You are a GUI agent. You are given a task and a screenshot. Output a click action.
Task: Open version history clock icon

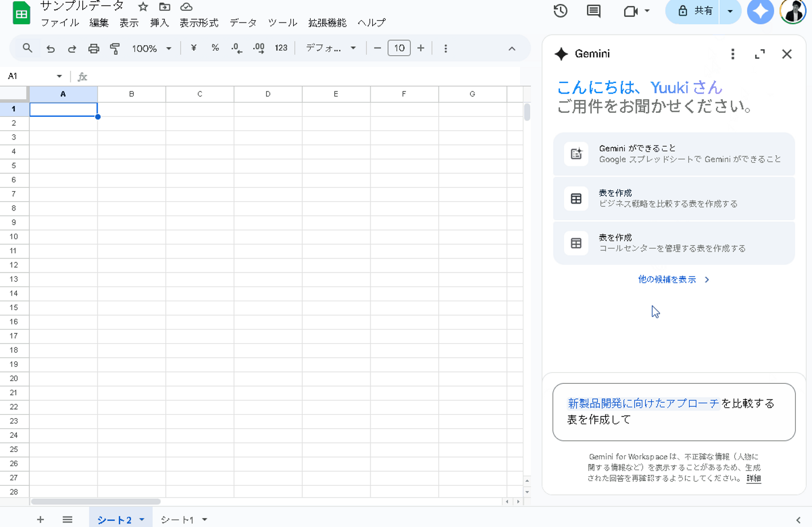point(560,11)
